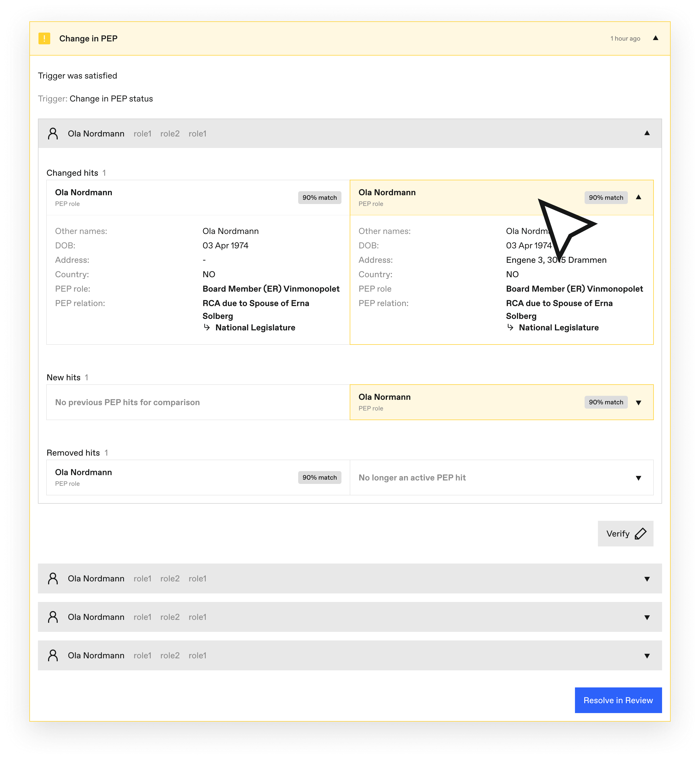Click the pencil icon in the Verify button
This screenshot has width=700, height=759.
(x=640, y=533)
